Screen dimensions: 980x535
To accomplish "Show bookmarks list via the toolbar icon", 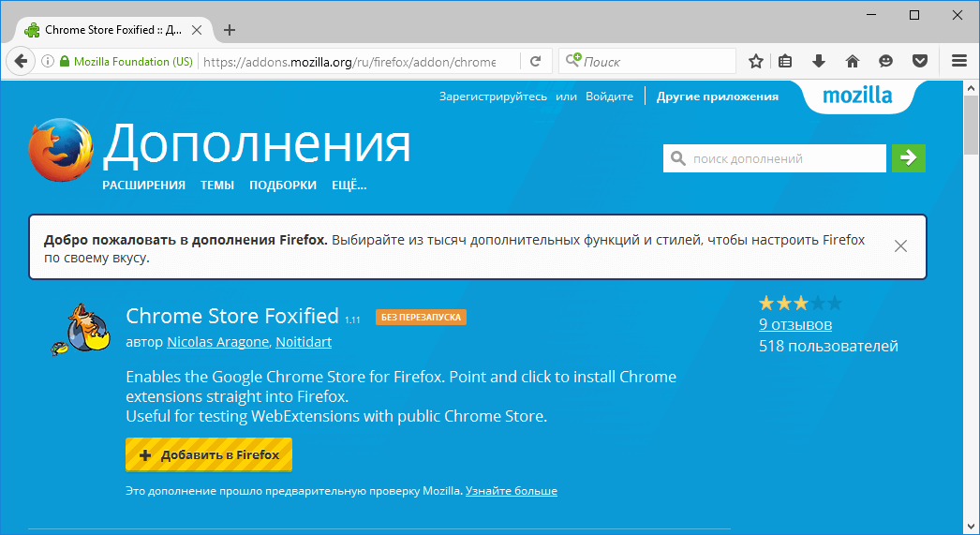I will [786, 61].
